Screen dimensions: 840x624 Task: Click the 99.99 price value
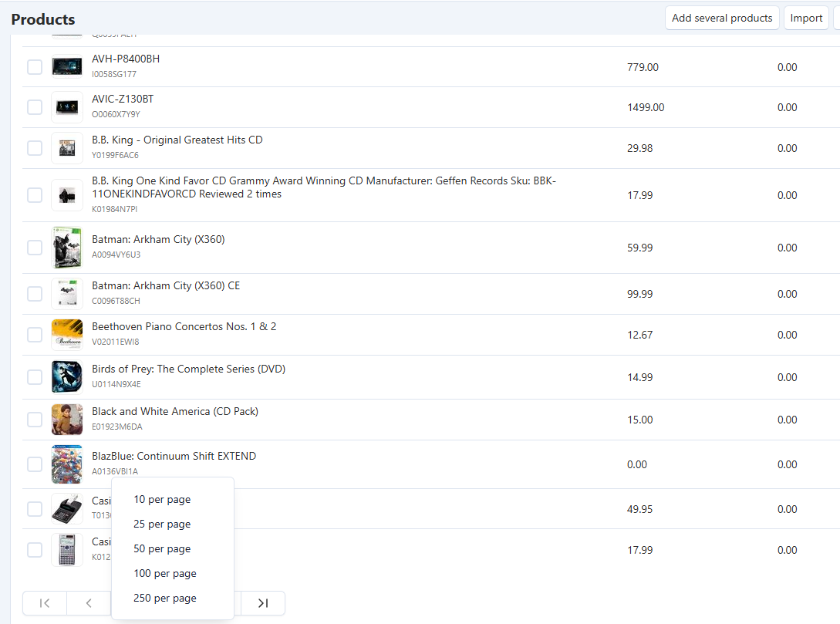tap(639, 294)
